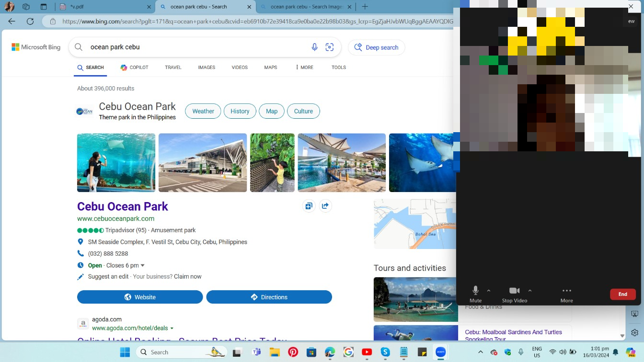Open the map preview showing Bohol Sea
Image resolution: width=644 pixels, height=362 pixels.
[x=414, y=224]
